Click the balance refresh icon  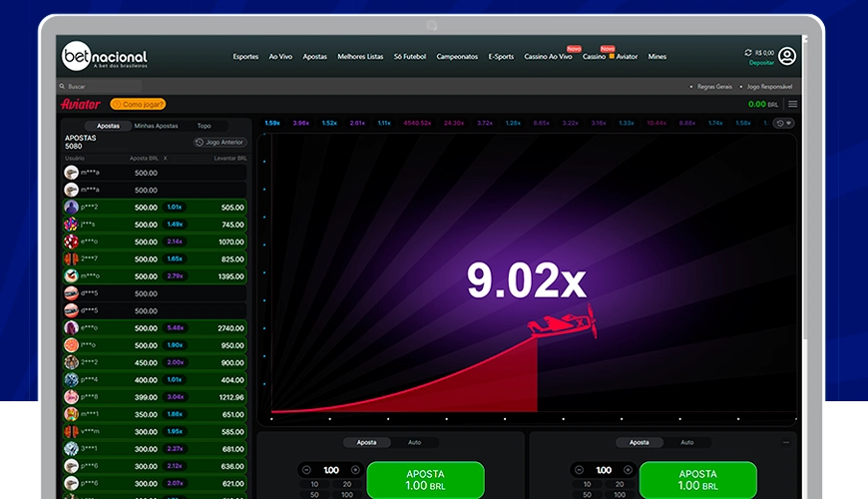tap(748, 53)
